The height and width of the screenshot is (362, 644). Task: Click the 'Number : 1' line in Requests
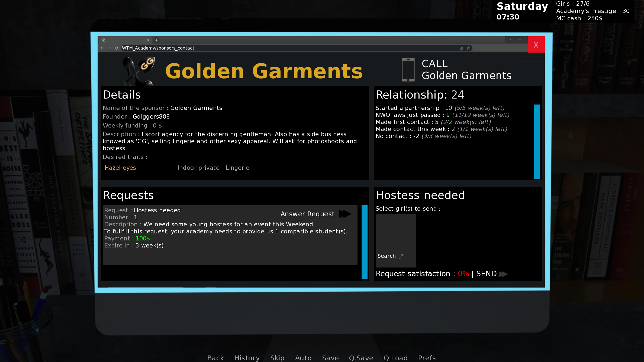coord(121,217)
